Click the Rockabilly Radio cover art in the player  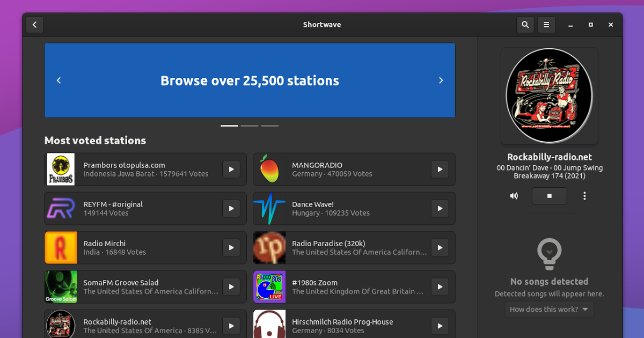point(549,95)
